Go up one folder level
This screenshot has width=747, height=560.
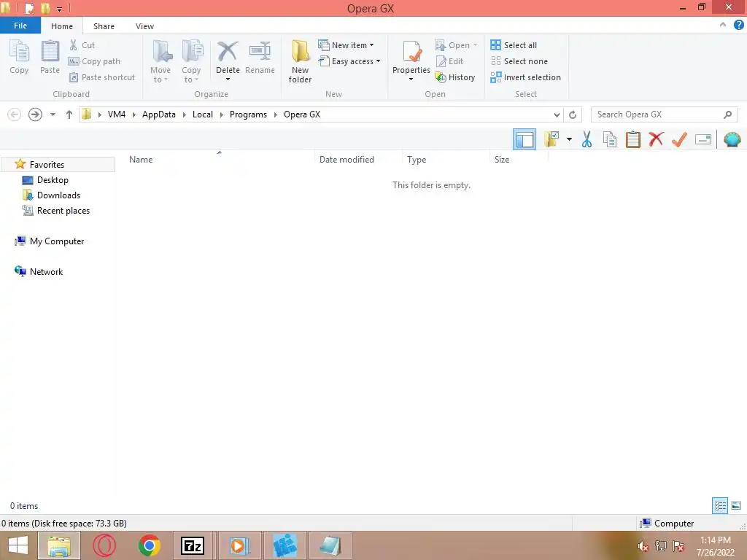pos(69,114)
